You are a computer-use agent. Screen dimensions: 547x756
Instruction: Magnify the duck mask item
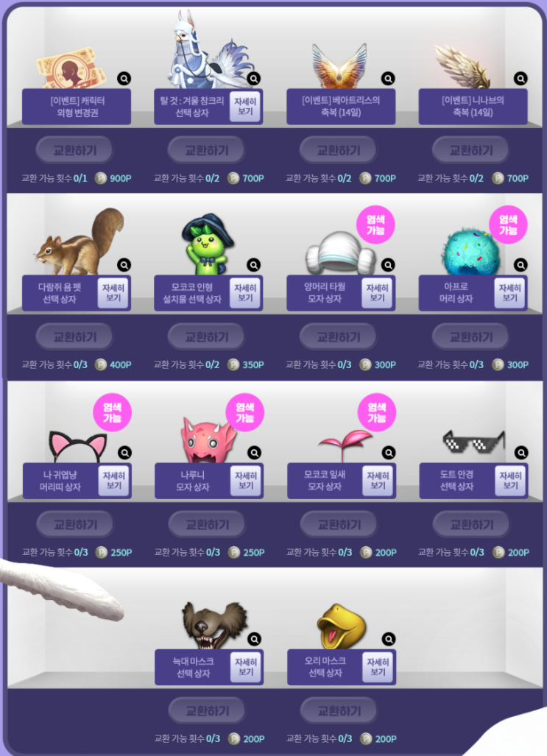click(x=388, y=639)
